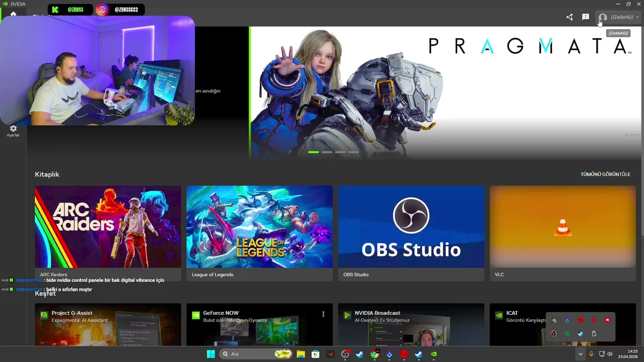644x362 pixels.
Task: Open the network status tray icon
Action: (x=602, y=354)
